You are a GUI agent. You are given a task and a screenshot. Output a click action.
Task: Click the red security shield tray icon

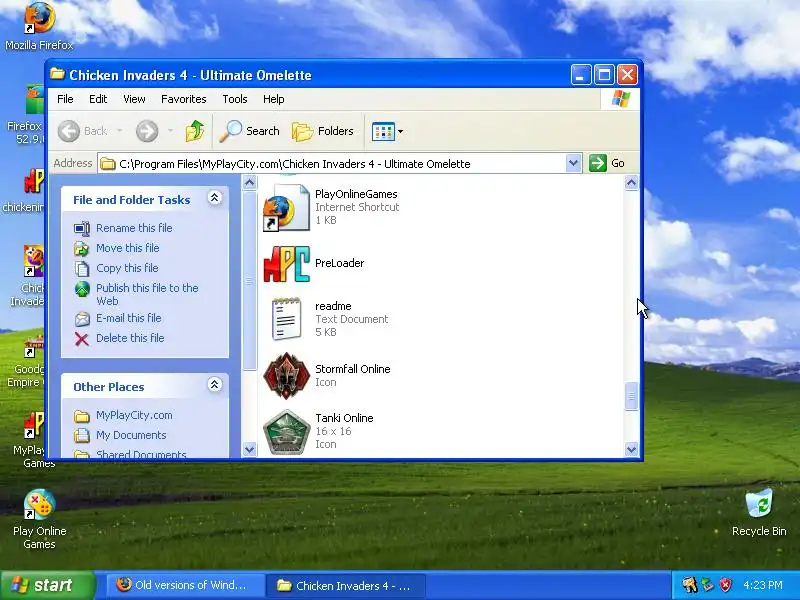tap(725, 585)
